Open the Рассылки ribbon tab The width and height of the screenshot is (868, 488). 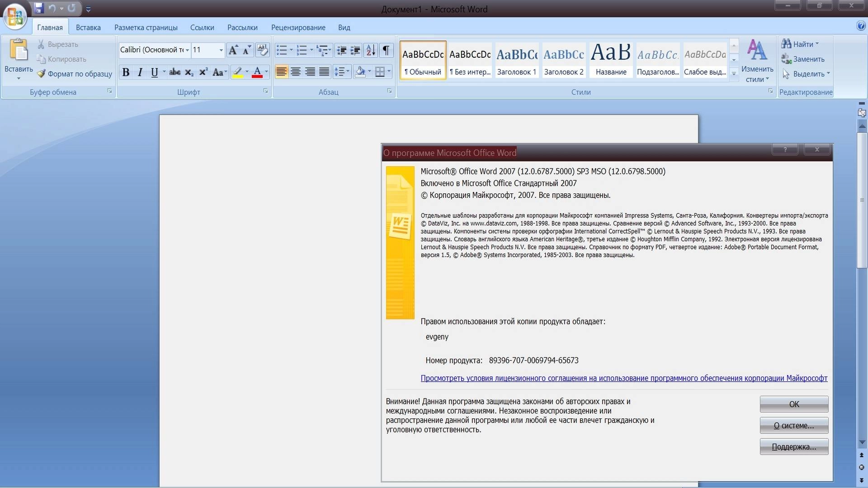(242, 28)
